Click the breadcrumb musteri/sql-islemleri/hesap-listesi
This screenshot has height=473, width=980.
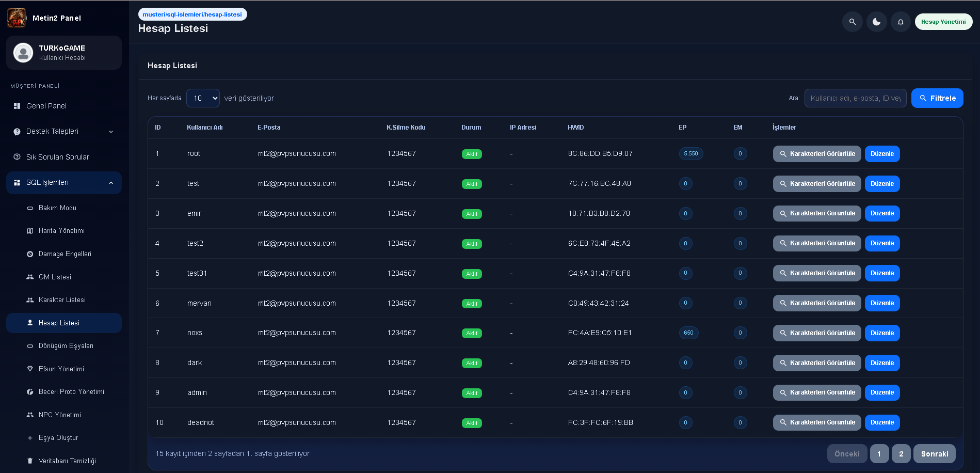pyautogui.click(x=192, y=14)
